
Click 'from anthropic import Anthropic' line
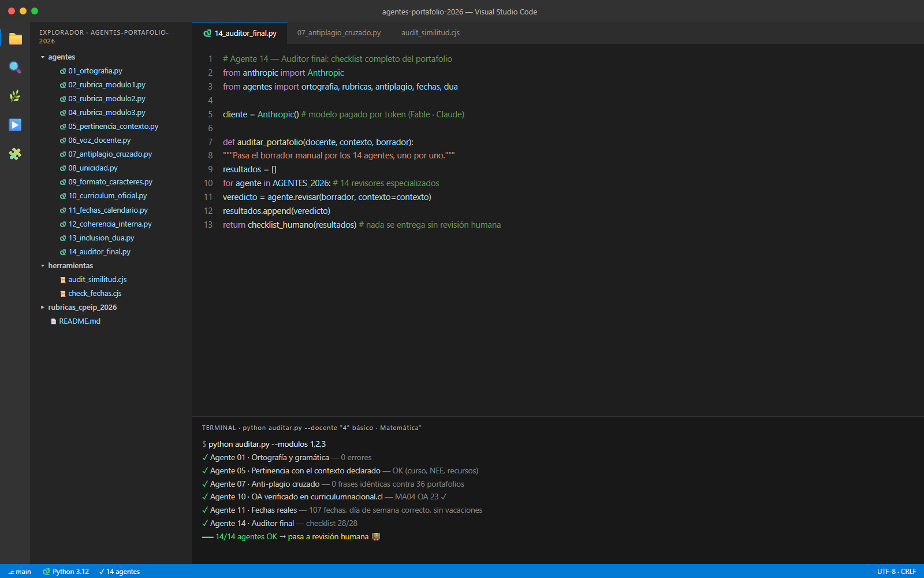click(284, 73)
